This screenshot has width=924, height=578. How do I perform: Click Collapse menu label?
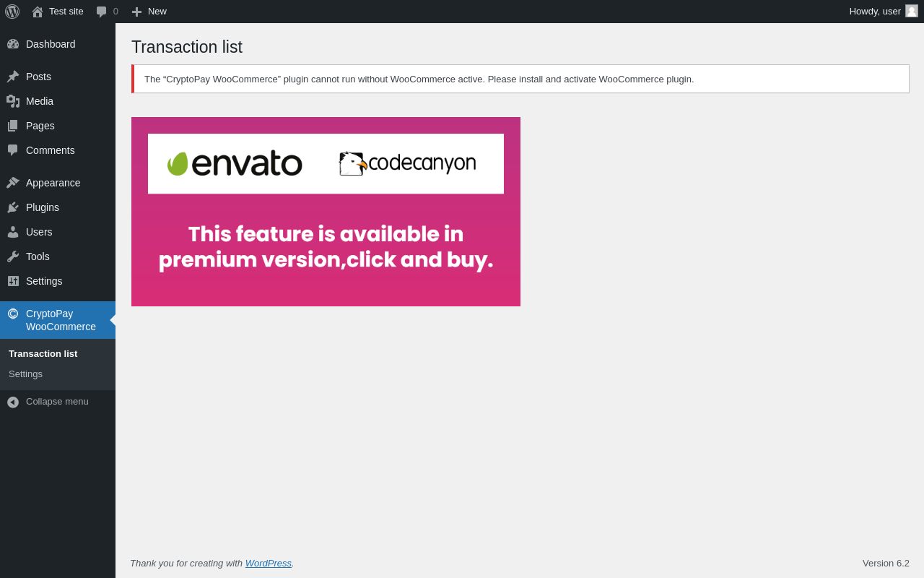point(57,402)
